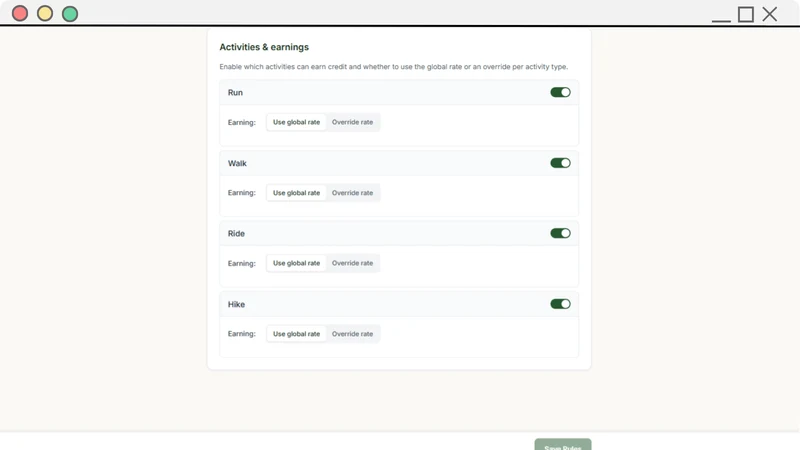Screen dimensions: 800x450
Task: Select Use global rate for Run
Action: coord(296,122)
